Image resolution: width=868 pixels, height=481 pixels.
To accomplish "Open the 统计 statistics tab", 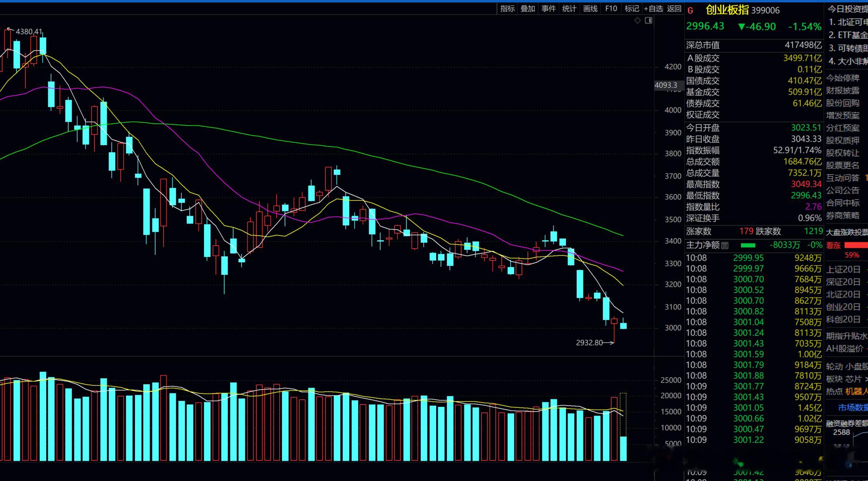I will 569,9.
